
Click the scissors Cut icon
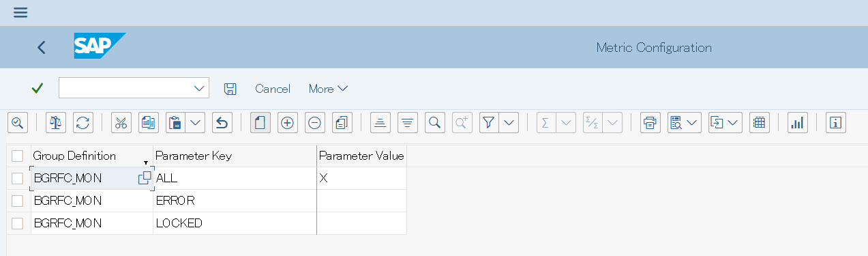coord(121,123)
